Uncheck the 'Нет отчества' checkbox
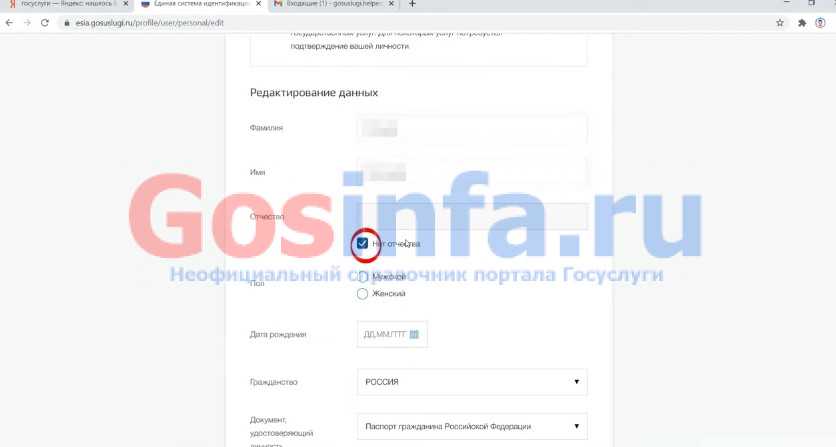 [362, 243]
